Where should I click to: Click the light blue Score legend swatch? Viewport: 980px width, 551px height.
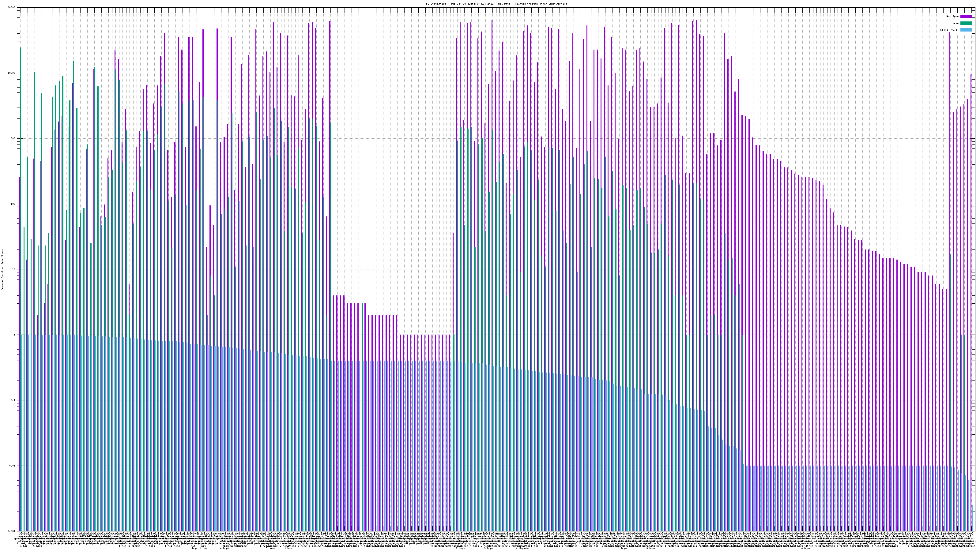tap(966, 30)
